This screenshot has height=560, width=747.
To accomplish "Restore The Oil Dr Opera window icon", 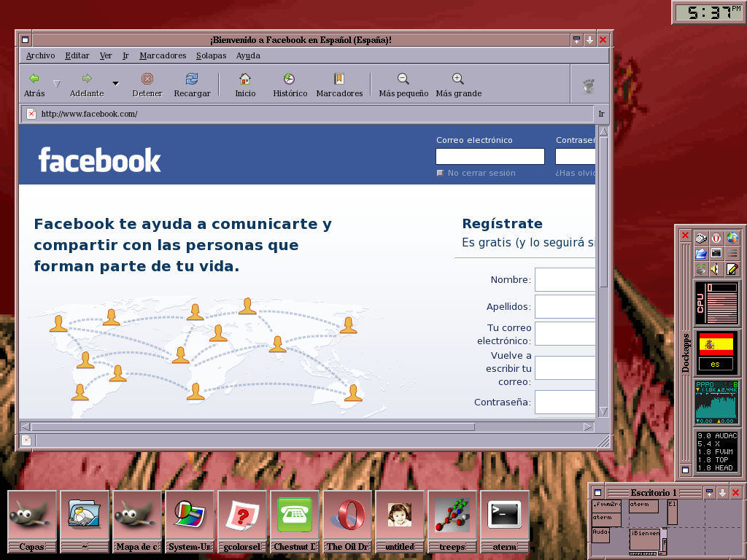I will point(347,516).
